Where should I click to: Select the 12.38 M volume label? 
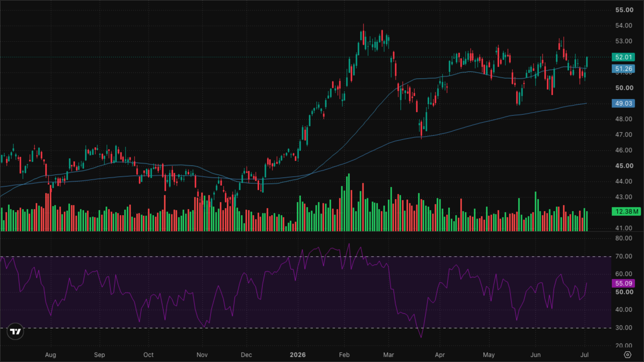626,211
